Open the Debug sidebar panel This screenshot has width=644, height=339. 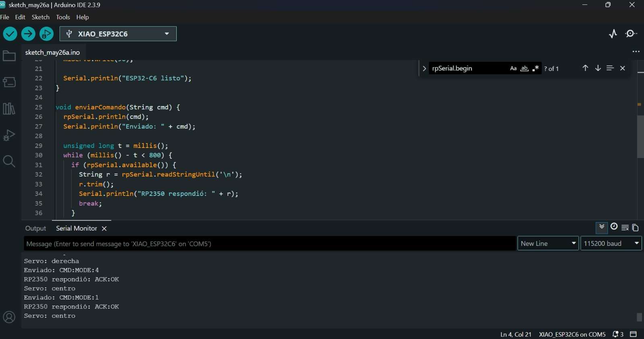point(9,135)
